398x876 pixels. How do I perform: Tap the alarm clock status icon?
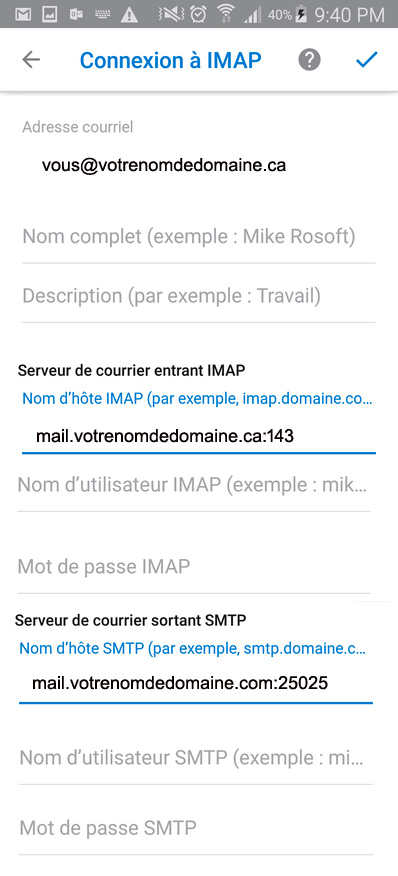[198, 15]
